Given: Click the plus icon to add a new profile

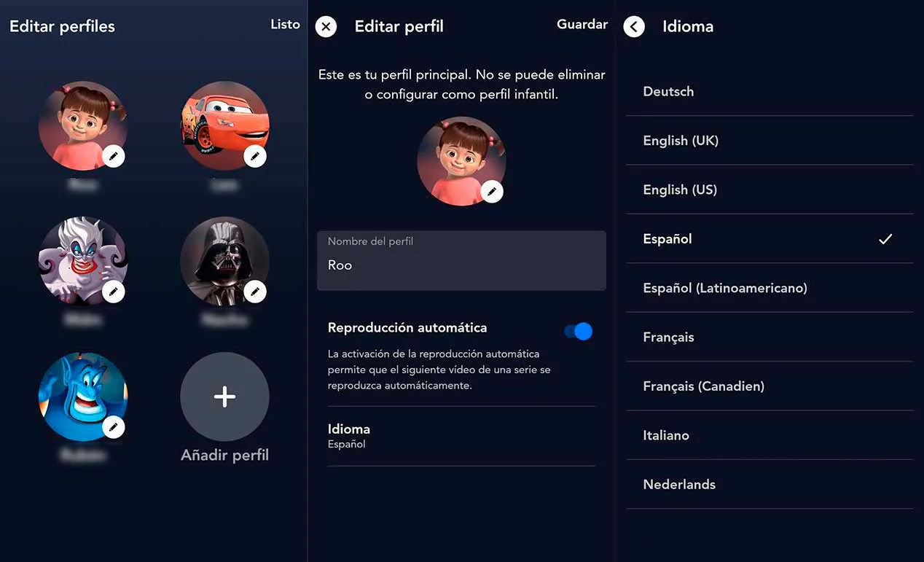Looking at the screenshot, I should (224, 397).
